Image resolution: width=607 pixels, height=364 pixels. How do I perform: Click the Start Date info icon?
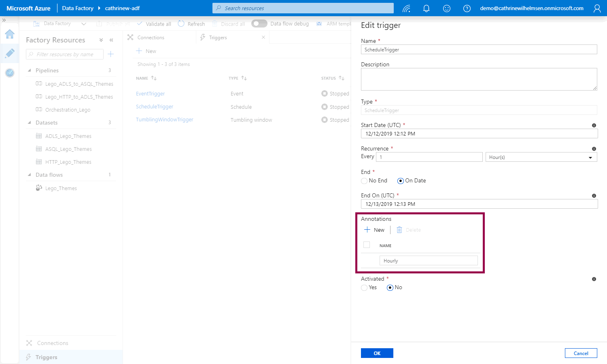tap(594, 125)
